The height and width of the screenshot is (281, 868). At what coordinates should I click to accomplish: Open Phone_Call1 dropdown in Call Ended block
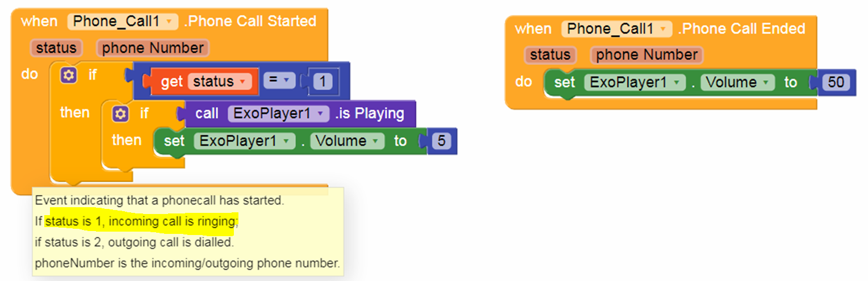pyautogui.click(x=617, y=29)
